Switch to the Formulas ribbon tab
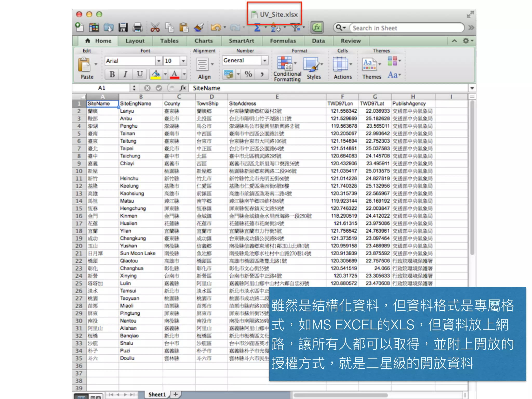Screen dimensions: 532x399 pyautogui.click(x=283, y=41)
